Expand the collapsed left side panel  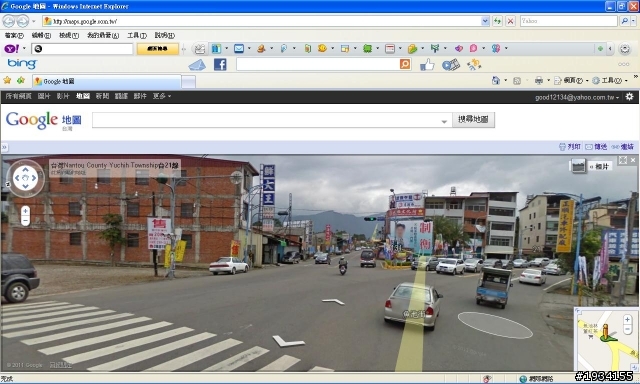[x=4, y=147]
